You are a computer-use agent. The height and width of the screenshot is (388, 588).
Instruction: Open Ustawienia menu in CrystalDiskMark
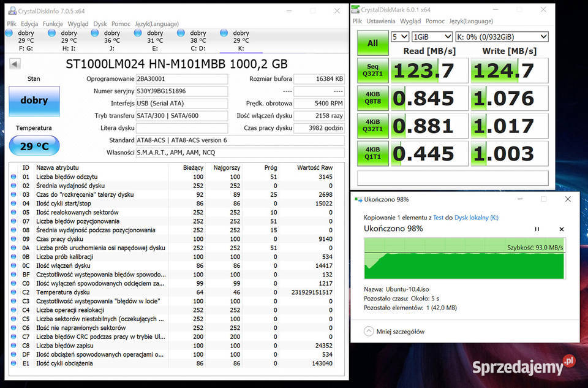point(380,21)
